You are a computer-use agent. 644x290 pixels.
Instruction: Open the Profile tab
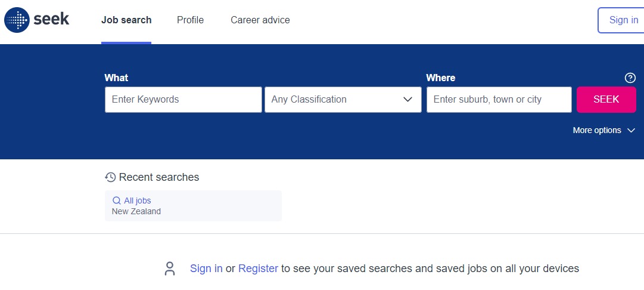(190, 20)
